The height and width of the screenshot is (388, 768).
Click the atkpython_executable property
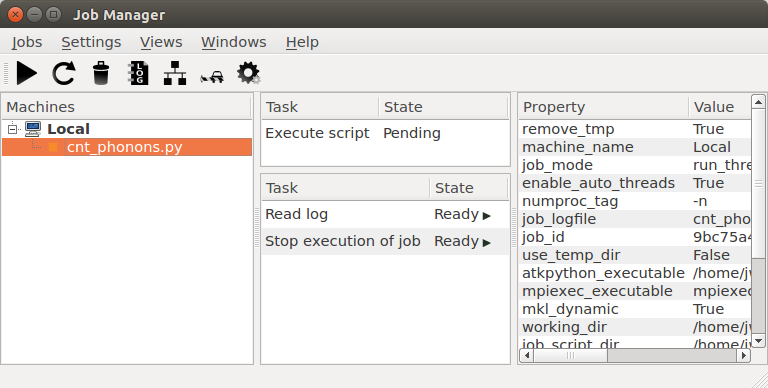pos(603,273)
